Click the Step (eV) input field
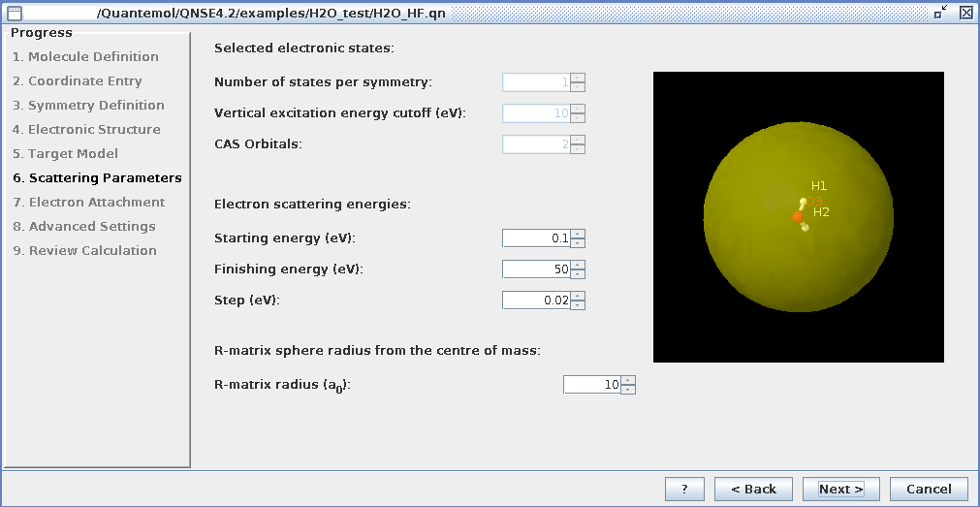The height and width of the screenshot is (507, 980). pos(536,301)
